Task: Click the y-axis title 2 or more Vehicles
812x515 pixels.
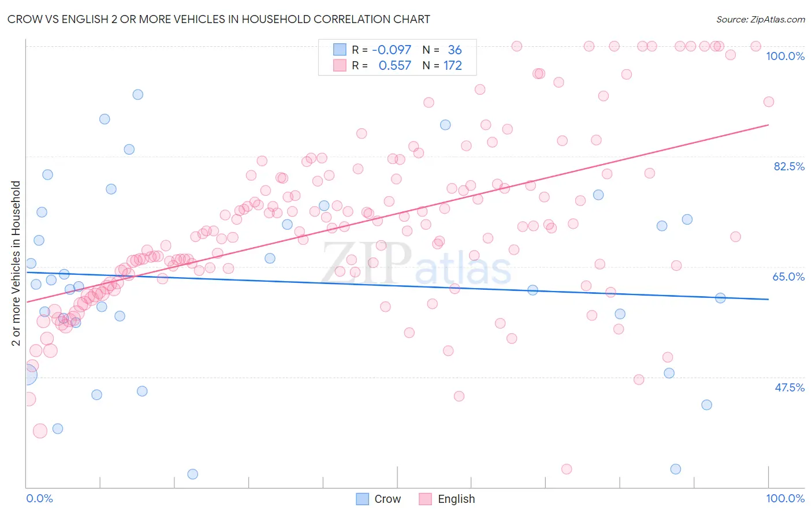Action: [x=16, y=263]
